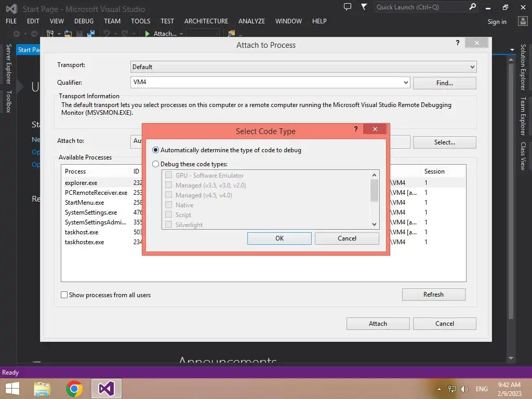Check the GPU - Software Emulator box
Viewport: 532px width, 399px height.
coord(169,175)
